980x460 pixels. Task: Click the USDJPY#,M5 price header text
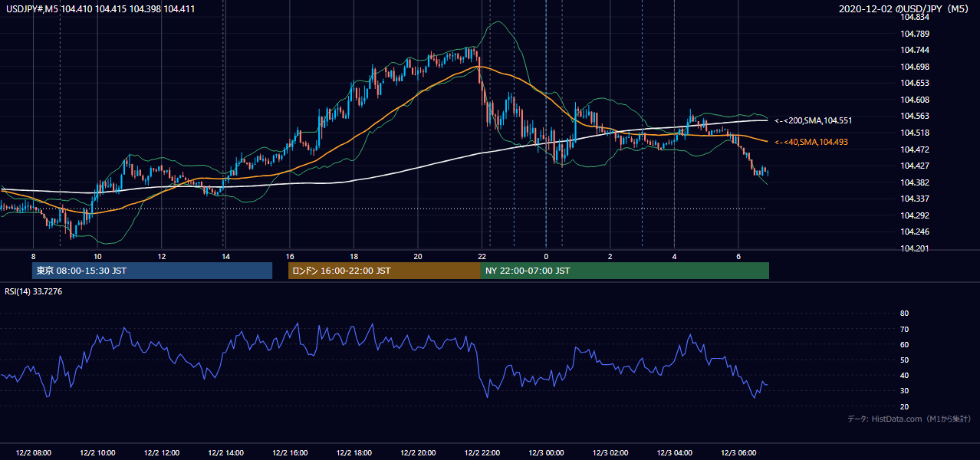pos(100,10)
